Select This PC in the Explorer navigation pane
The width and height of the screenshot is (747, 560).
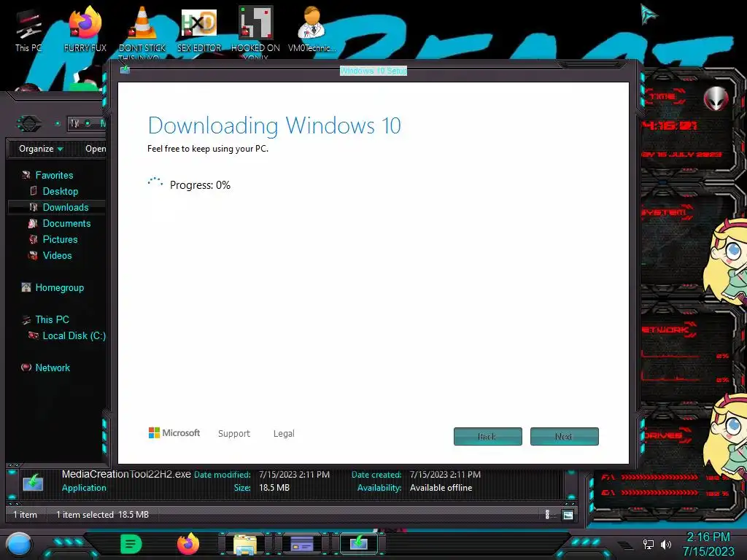point(52,319)
